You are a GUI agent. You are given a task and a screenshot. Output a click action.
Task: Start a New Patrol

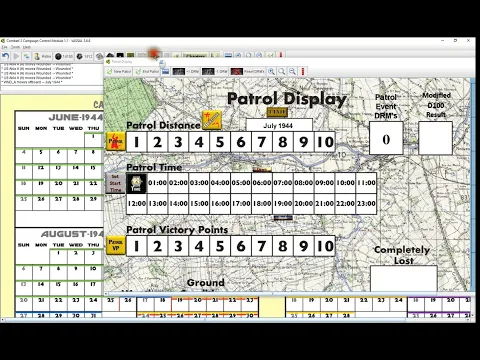119,71
